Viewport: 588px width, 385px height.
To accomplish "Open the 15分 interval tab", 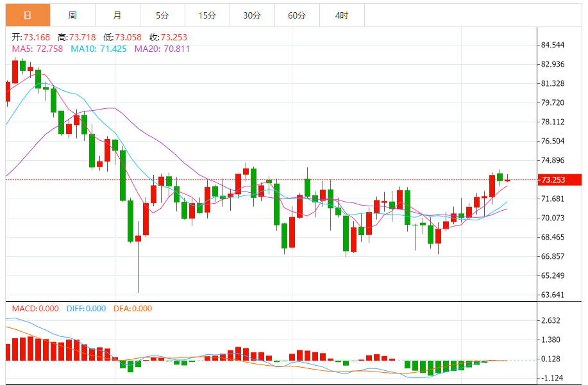I will pos(207,15).
